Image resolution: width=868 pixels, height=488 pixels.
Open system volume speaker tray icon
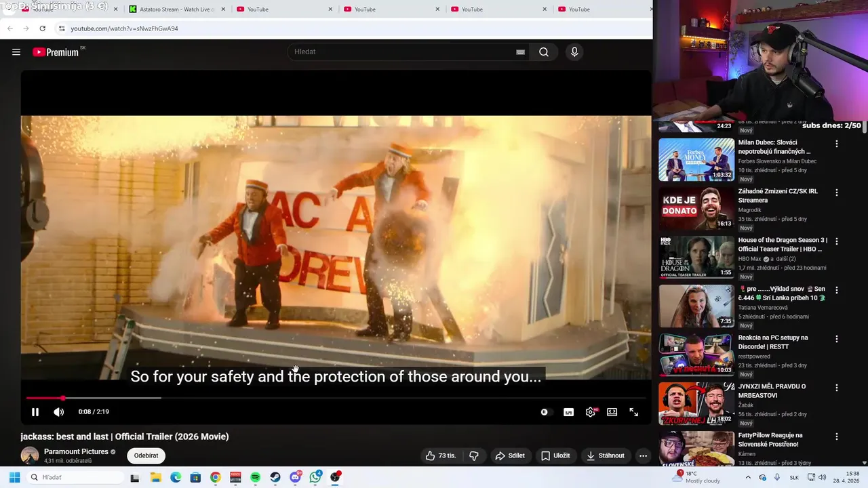[x=822, y=477]
